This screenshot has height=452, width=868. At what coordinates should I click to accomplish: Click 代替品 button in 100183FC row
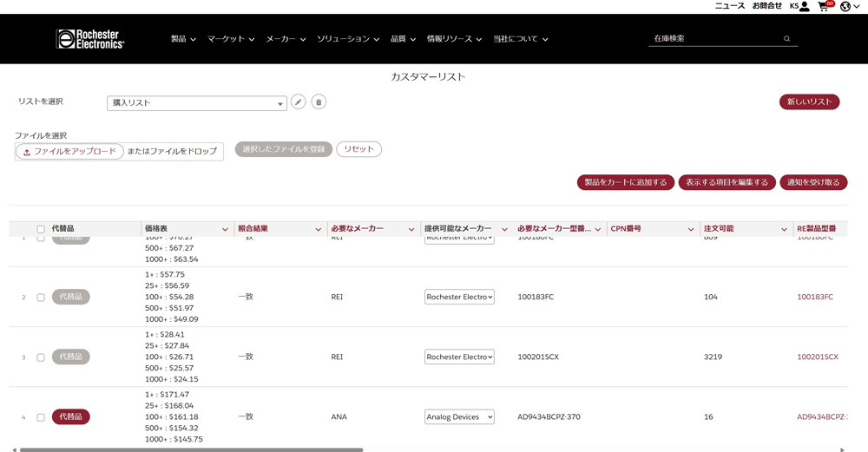click(x=71, y=297)
